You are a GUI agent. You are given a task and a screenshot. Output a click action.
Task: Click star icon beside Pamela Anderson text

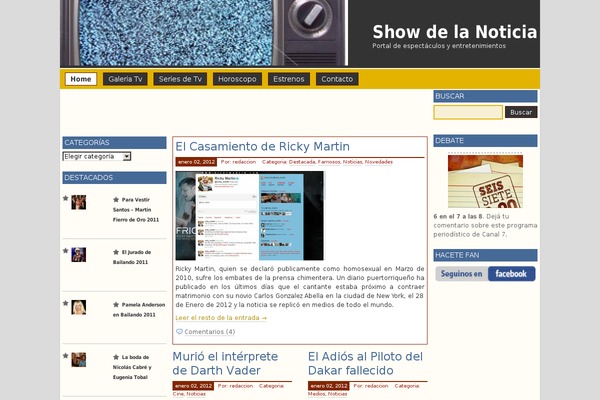pyautogui.click(x=116, y=304)
